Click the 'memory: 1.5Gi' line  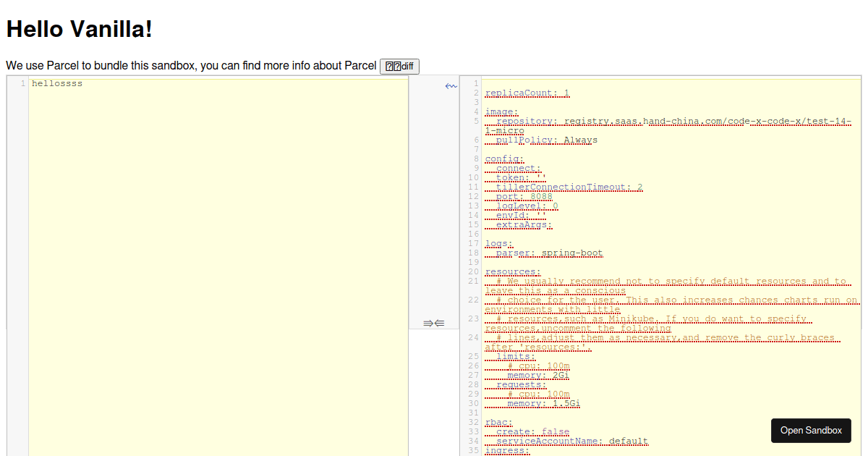pyautogui.click(x=544, y=403)
